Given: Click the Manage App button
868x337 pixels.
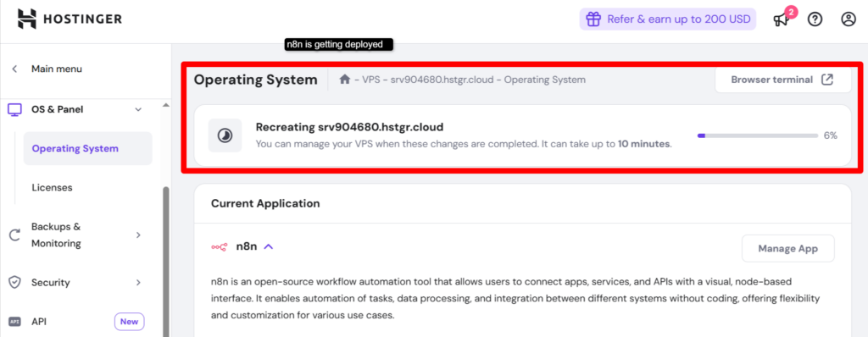Looking at the screenshot, I should pos(787,248).
